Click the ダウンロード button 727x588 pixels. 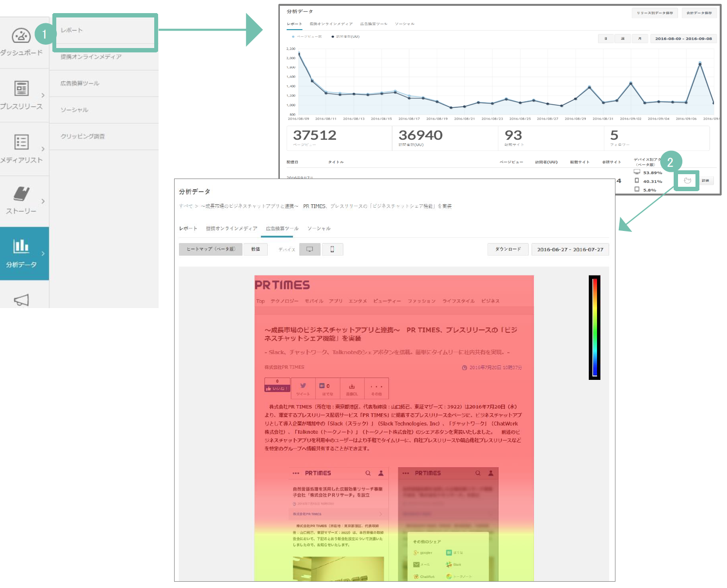point(508,249)
